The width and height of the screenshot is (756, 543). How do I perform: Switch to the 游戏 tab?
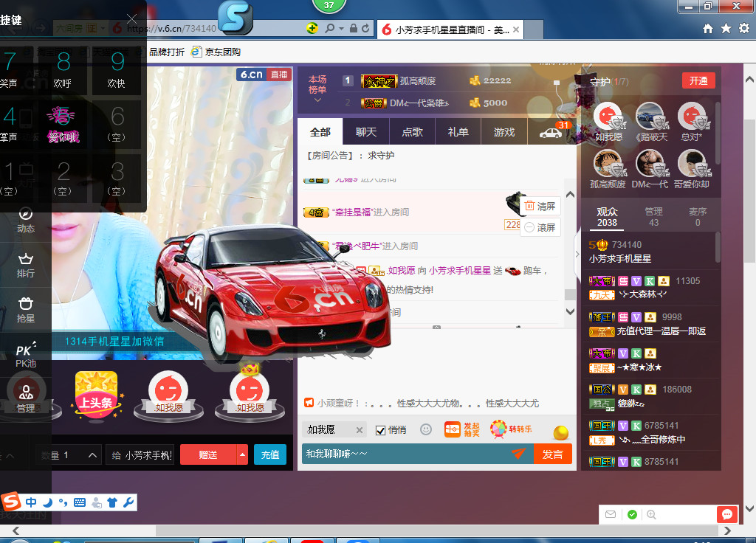click(x=504, y=131)
